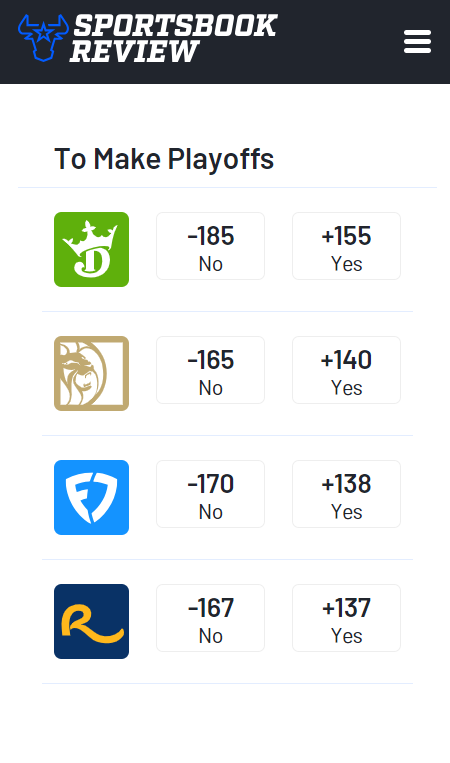
Task: Open the BetRivers R logo
Action: tap(91, 621)
